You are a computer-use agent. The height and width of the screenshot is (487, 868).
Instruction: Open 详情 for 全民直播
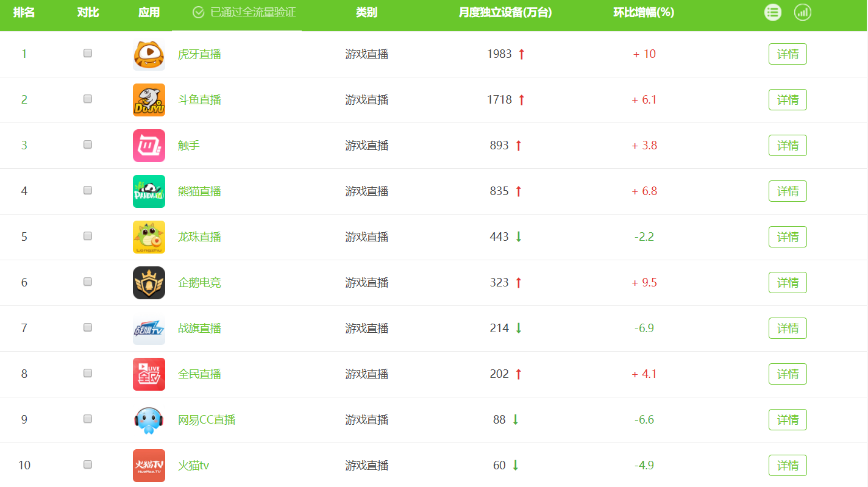(x=788, y=374)
